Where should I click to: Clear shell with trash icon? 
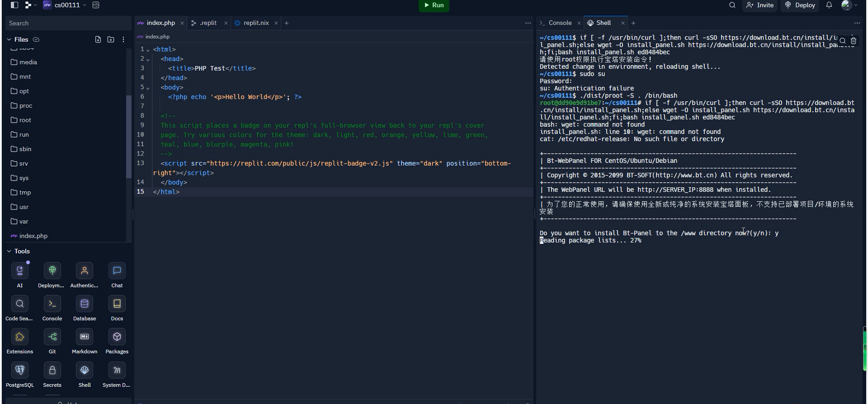(x=854, y=41)
